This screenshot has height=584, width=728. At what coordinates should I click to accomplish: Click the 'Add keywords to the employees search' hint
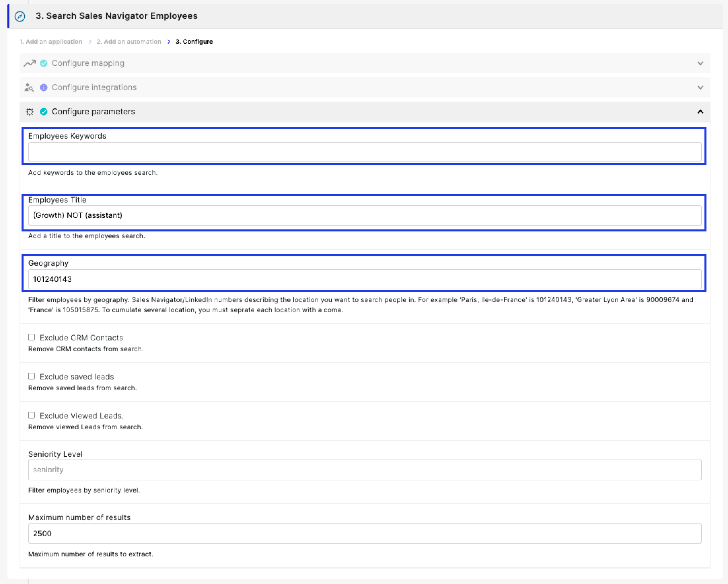93,173
